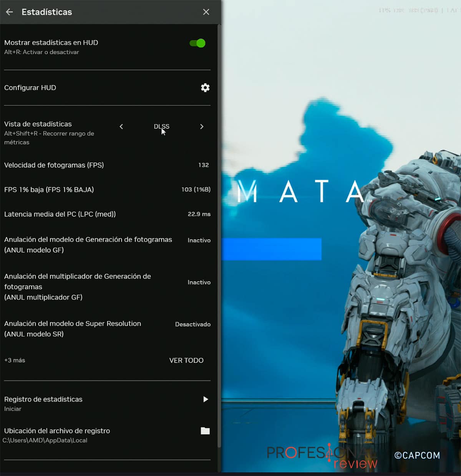
Task: Click the 22.9 ms latency value
Action: point(199,214)
